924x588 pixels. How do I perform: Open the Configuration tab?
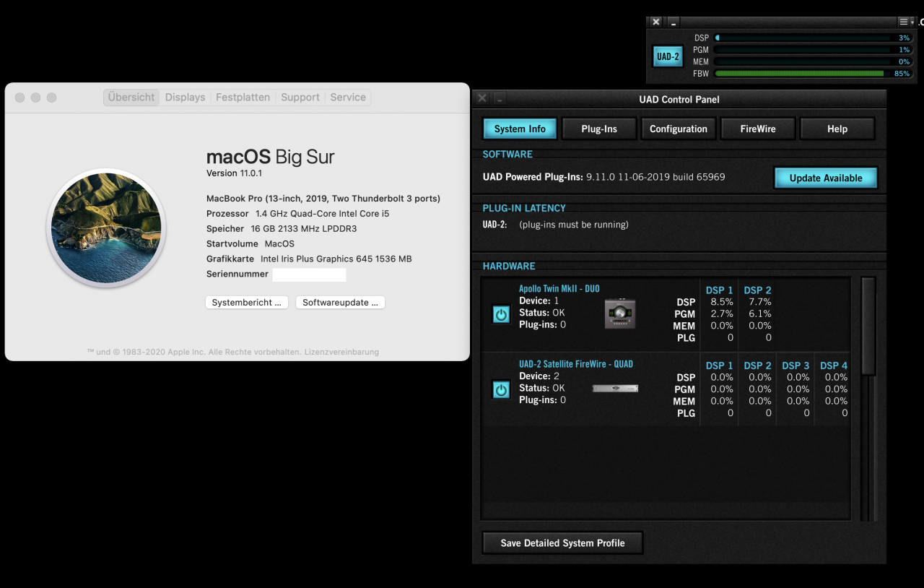point(679,129)
